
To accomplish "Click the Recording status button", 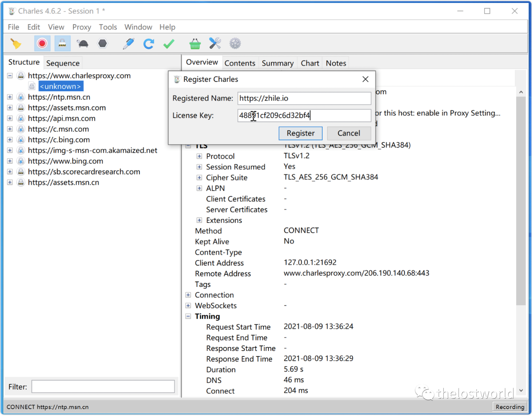I will (510, 407).
